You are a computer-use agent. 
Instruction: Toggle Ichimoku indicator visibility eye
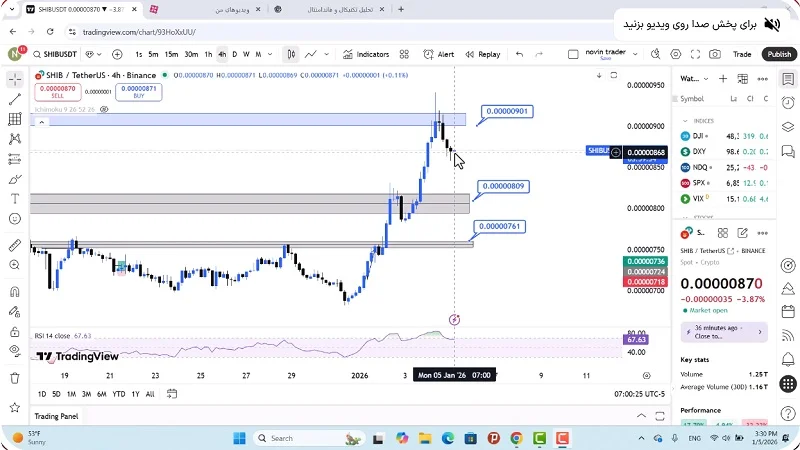(x=104, y=109)
